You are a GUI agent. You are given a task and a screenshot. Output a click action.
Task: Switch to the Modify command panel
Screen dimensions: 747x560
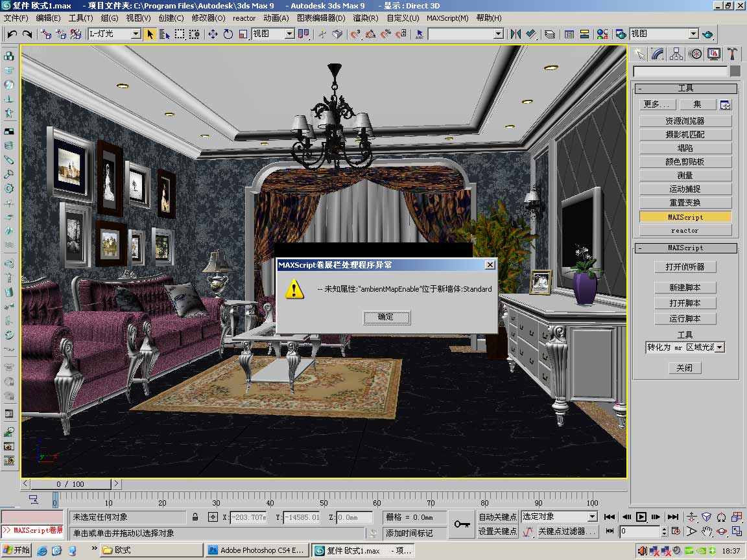(x=658, y=54)
